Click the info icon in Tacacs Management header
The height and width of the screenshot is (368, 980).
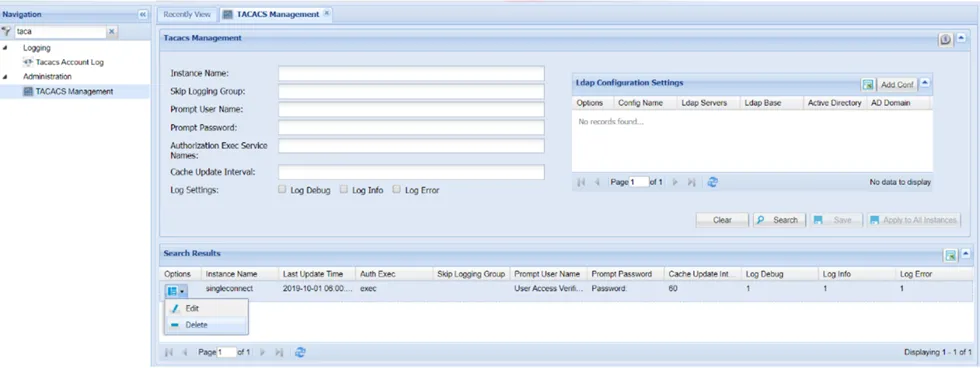(945, 39)
